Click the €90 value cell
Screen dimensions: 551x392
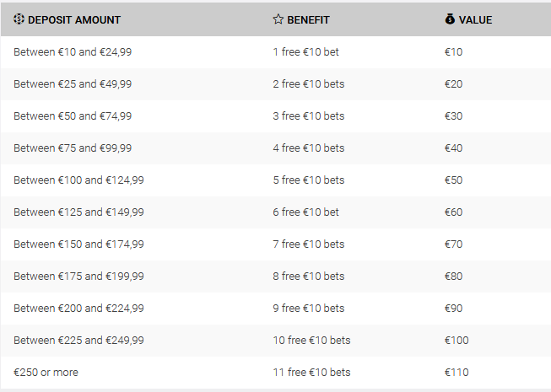tap(453, 309)
